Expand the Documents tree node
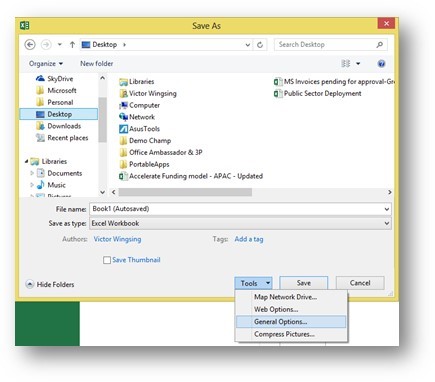This screenshot has width=435, height=382. tap(32, 173)
